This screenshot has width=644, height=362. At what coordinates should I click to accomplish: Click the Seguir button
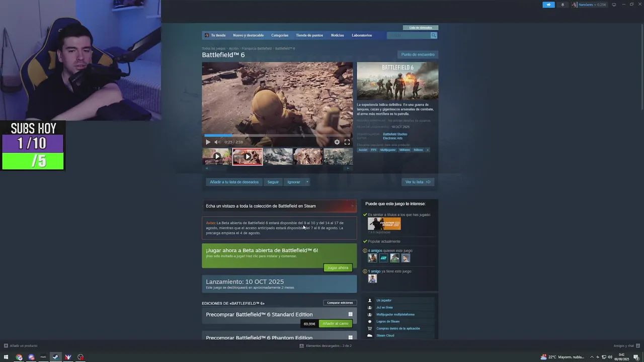click(273, 182)
